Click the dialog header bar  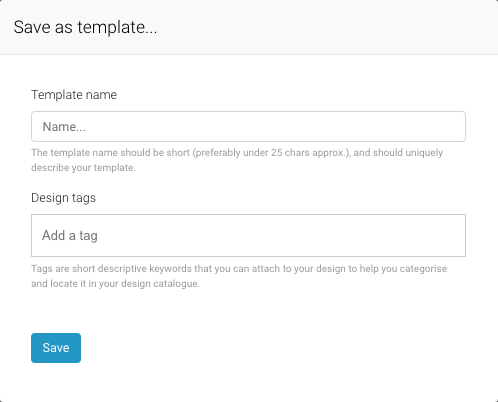(249, 27)
